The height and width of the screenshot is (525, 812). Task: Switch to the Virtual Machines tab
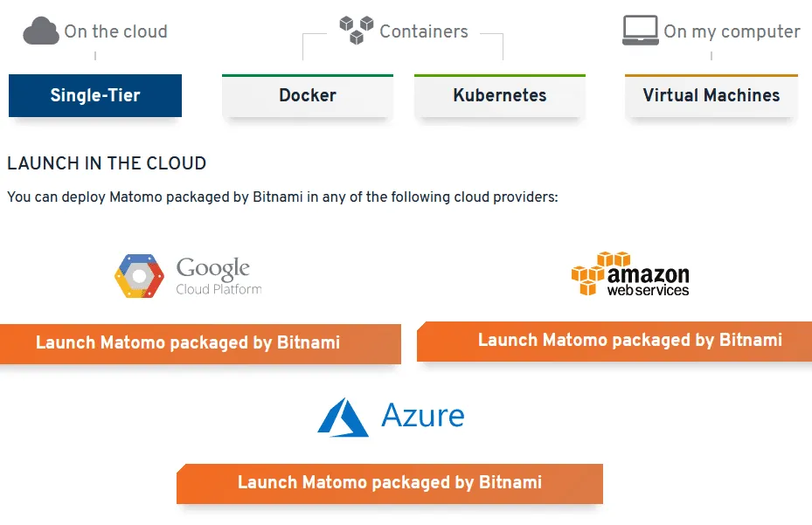click(711, 96)
